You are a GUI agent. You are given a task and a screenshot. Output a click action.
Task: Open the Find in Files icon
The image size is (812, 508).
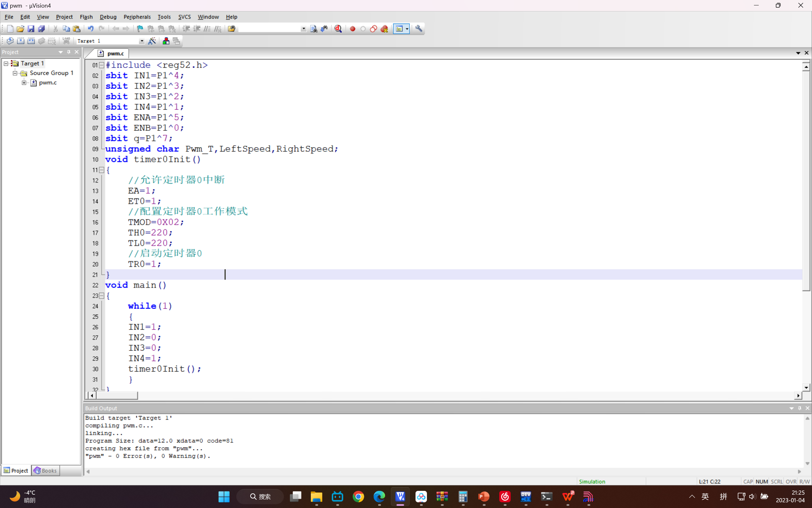pyautogui.click(x=232, y=29)
